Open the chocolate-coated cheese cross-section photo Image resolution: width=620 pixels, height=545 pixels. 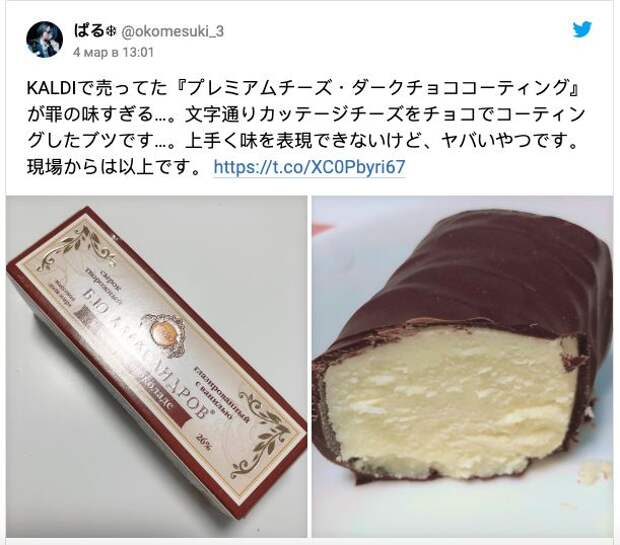[x=462, y=366]
